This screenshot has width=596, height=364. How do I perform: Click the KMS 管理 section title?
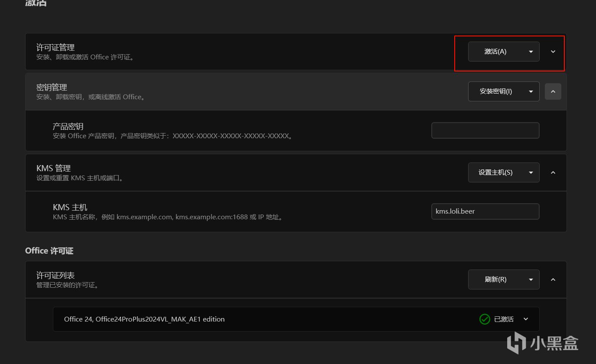pos(54,168)
